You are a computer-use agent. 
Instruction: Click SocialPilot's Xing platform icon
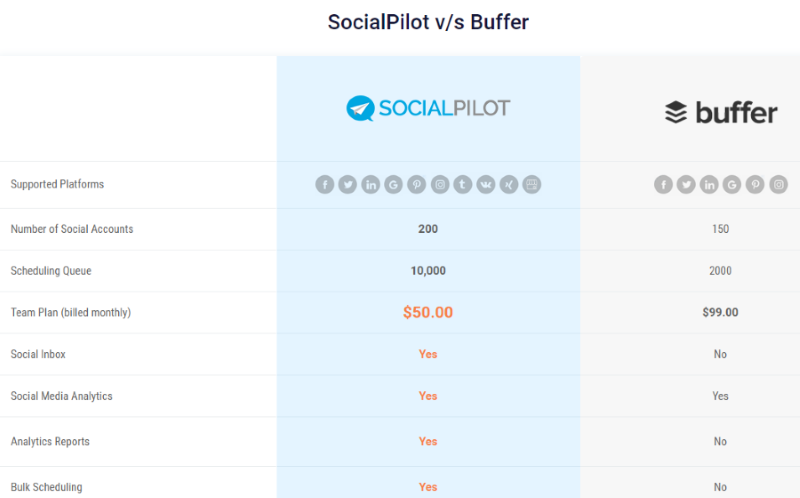tap(508, 184)
